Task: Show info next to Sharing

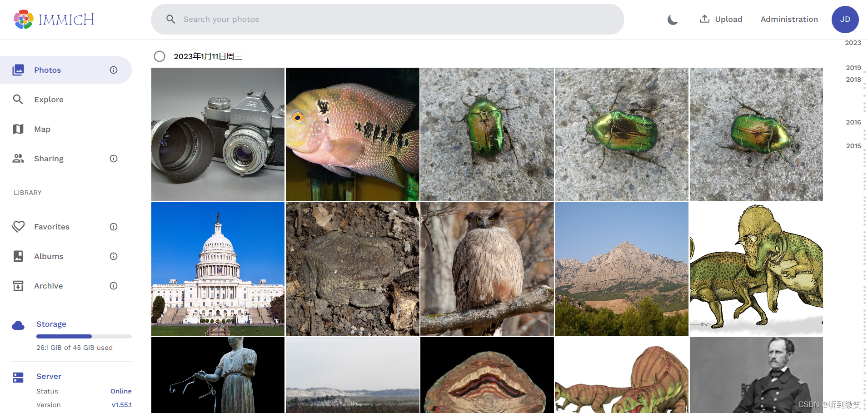Action: [114, 159]
